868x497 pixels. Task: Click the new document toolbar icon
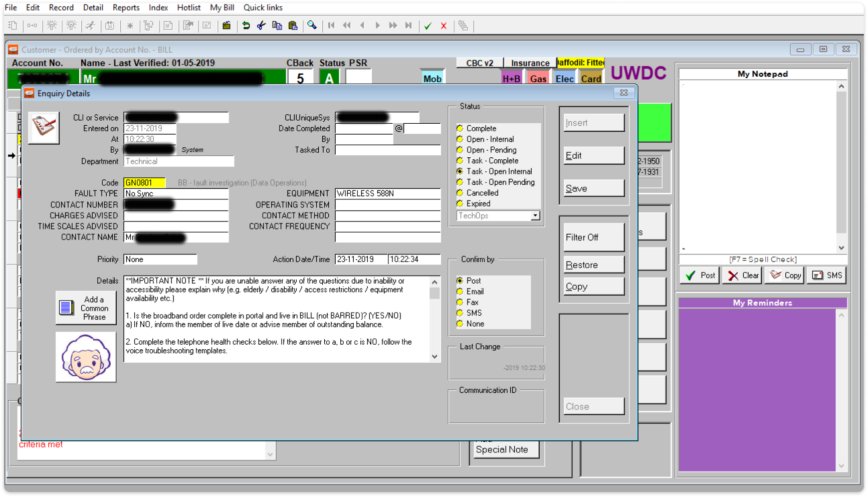tap(13, 26)
